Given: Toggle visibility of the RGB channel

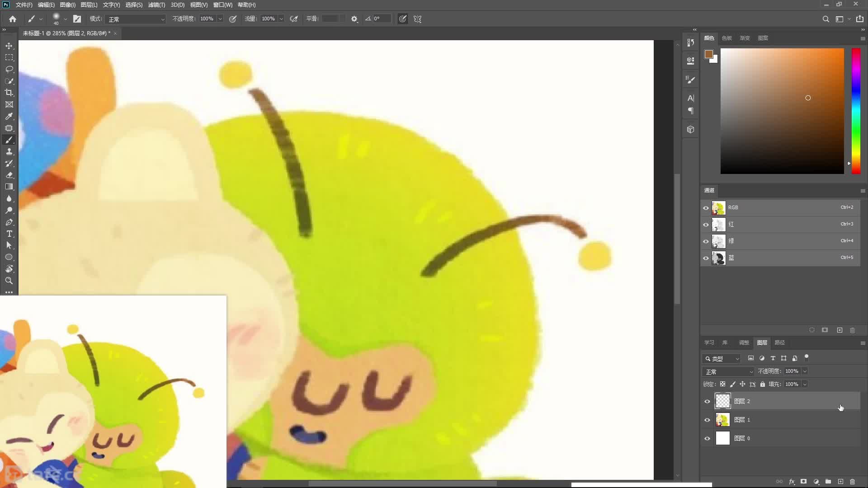Looking at the screenshot, I should coord(706,208).
